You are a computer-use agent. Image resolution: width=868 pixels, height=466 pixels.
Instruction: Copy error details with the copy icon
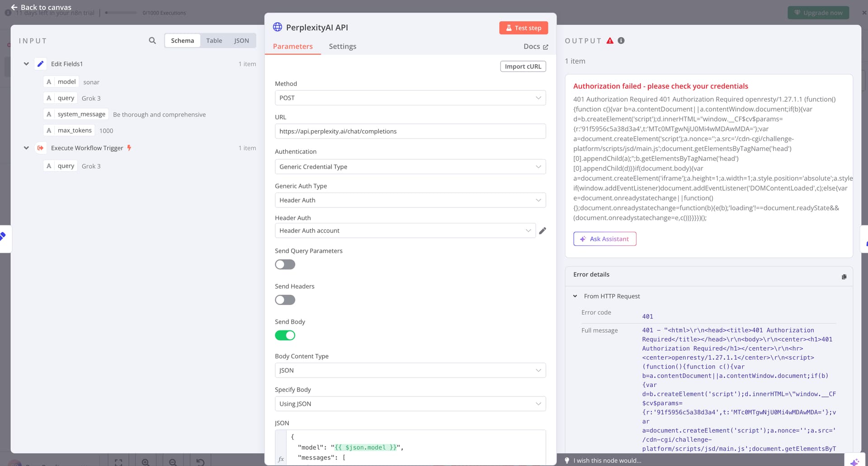844,277
